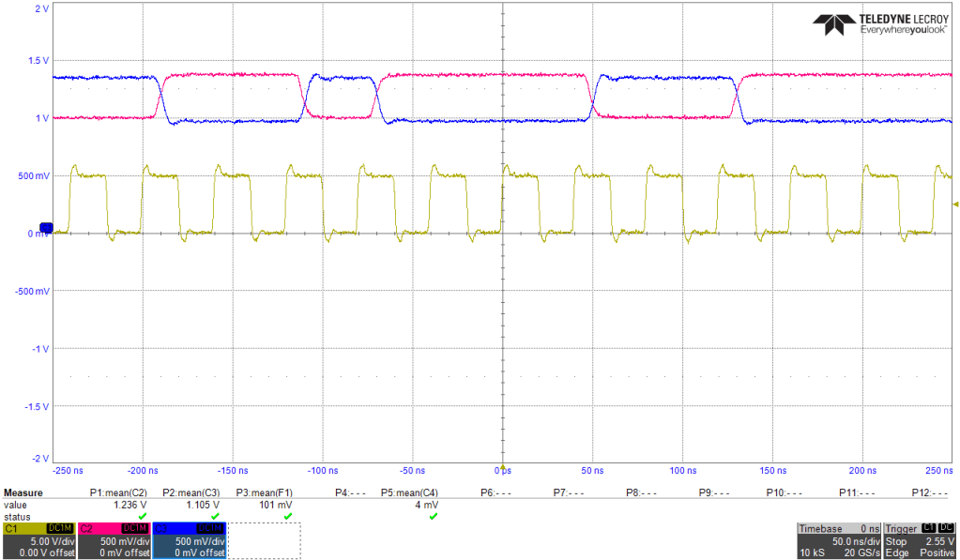This screenshot has height=560, width=960.
Task: Click the green status checkmark under P2
Action: (215, 516)
